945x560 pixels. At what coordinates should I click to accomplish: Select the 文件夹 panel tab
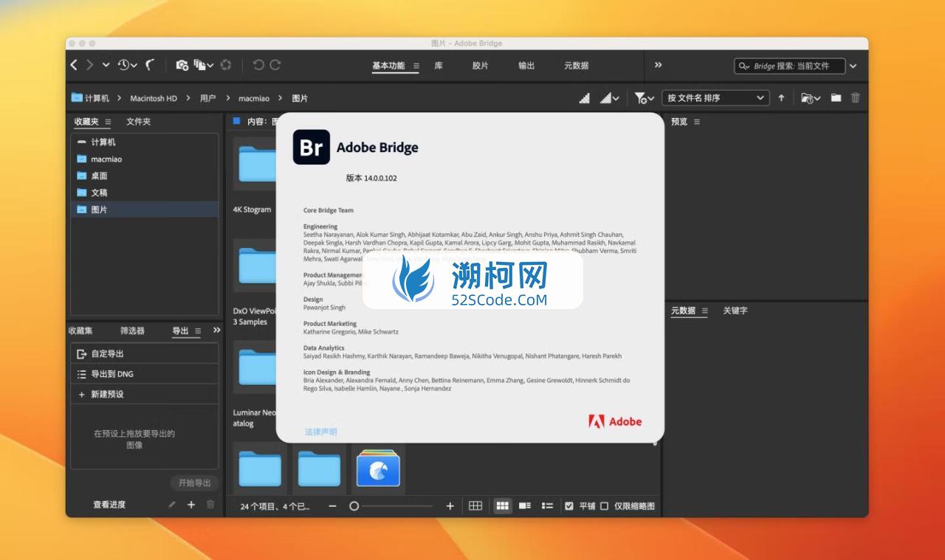click(139, 122)
